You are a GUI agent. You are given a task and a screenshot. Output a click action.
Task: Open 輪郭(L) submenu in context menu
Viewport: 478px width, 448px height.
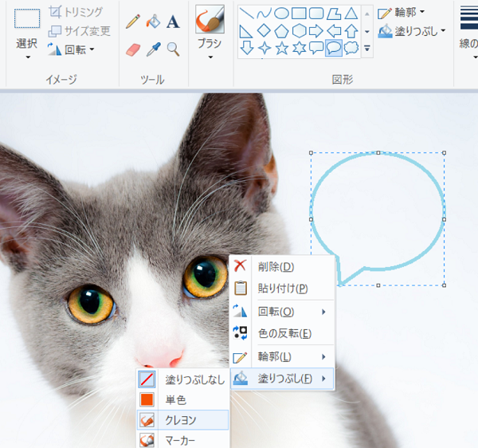[283, 356]
